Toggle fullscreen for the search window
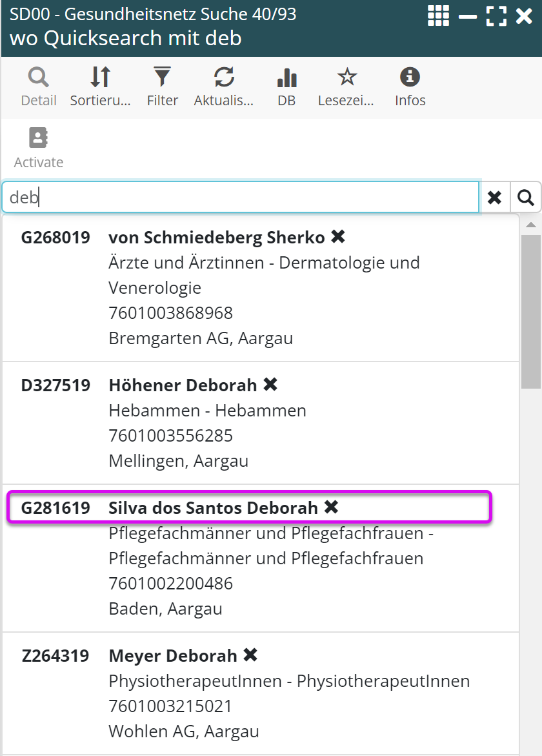Screen dimensions: 542x756 pyautogui.click(x=496, y=15)
